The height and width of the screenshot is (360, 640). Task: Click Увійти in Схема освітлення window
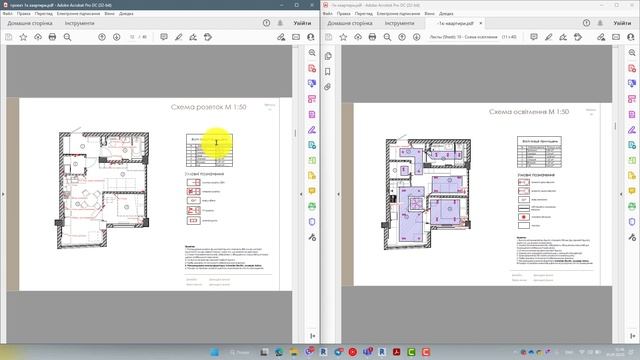[622, 23]
